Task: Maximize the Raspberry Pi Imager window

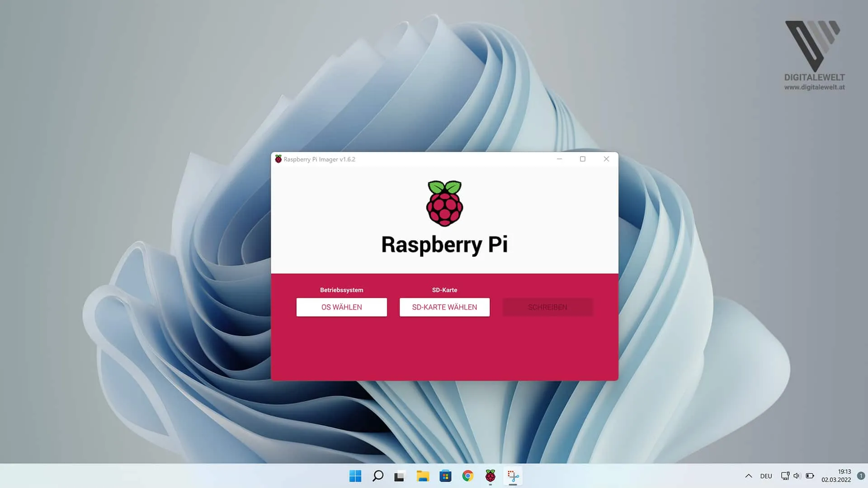Action: (x=583, y=159)
